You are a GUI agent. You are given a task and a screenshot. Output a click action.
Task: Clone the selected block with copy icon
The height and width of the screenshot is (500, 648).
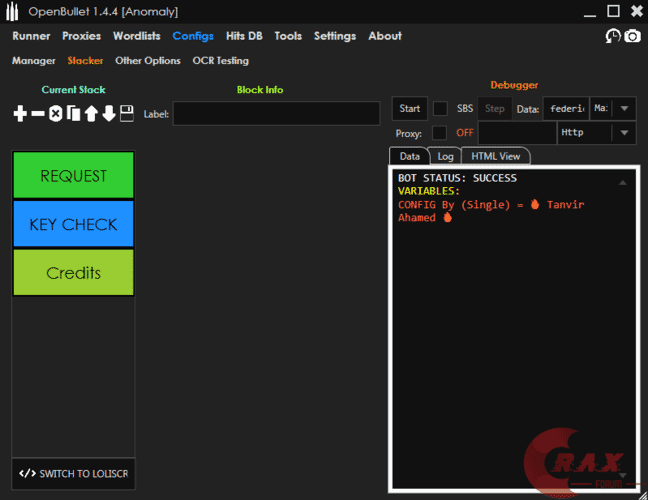(74, 113)
